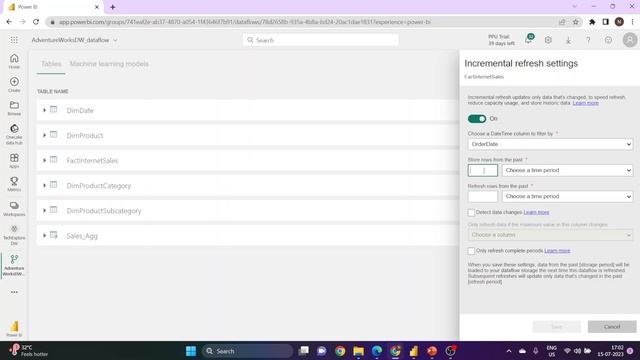Screen dimensions: 640x360
Task: Bookmark this page with the star icon
Action: 576,22
